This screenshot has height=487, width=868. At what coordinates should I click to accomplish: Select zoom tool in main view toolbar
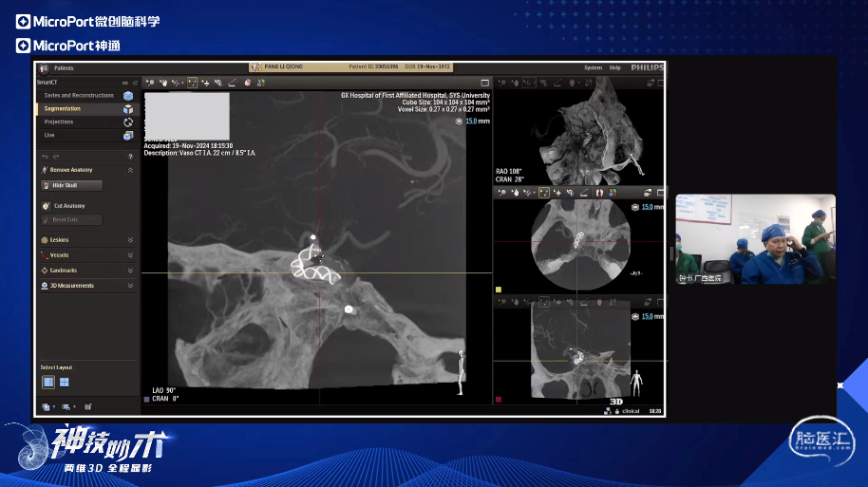(x=150, y=83)
